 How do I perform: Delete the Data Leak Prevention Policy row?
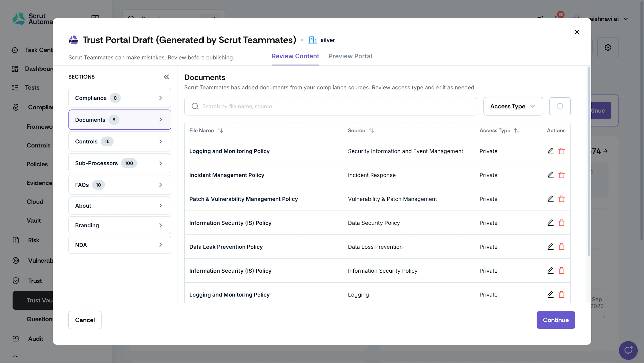coord(561,247)
